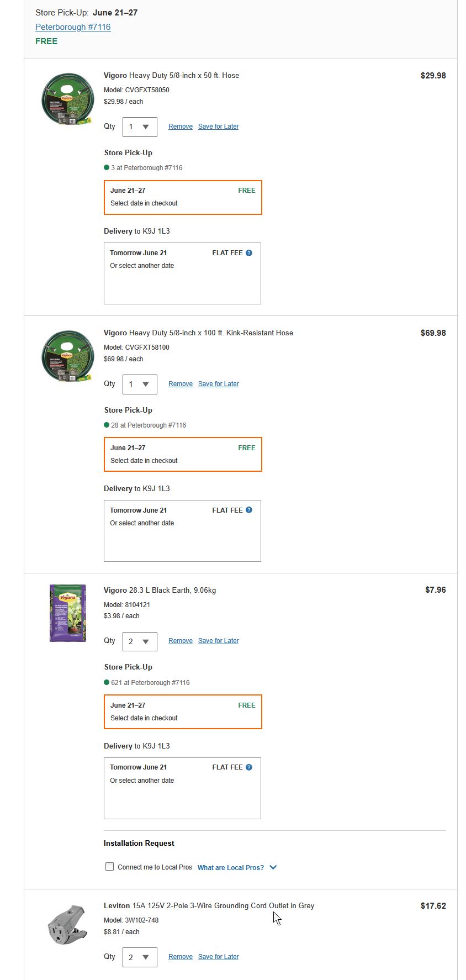This screenshot has width=466, height=980.
Task: Click FLAT FEE help icon for 50 ft. hose
Action: (249, 253)
